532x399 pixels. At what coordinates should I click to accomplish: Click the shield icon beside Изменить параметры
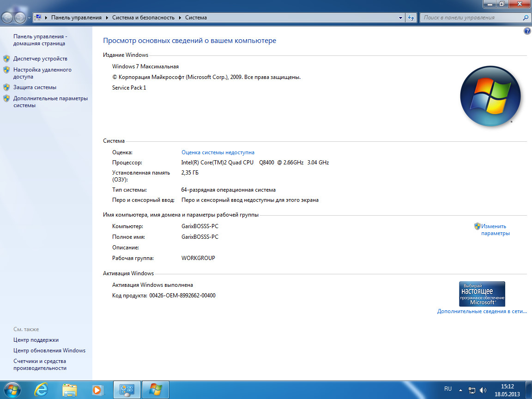[478, 226]
